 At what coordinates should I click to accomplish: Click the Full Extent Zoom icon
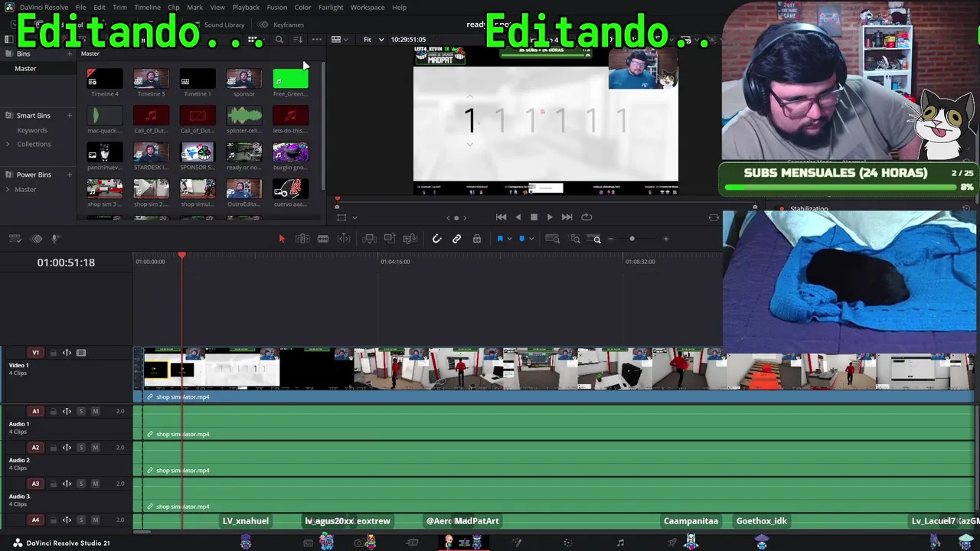tap(553, 239)
